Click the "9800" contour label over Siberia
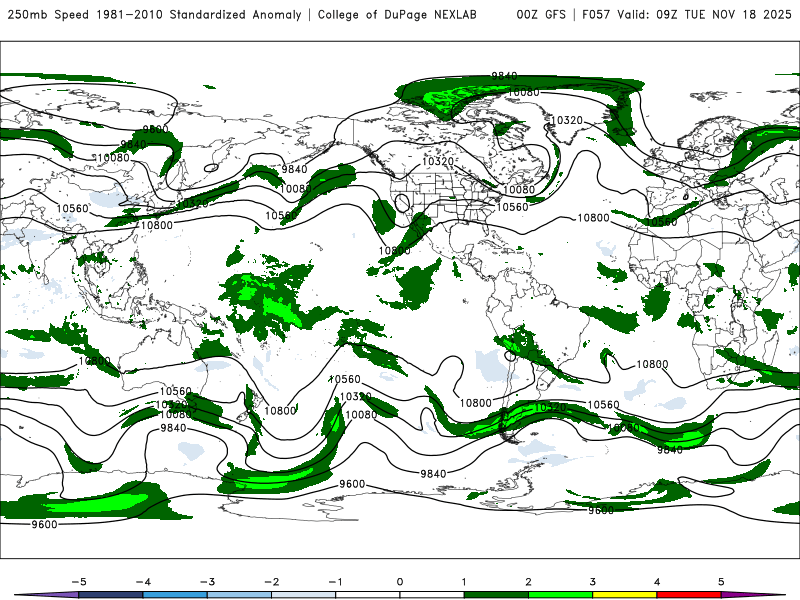 155,129
